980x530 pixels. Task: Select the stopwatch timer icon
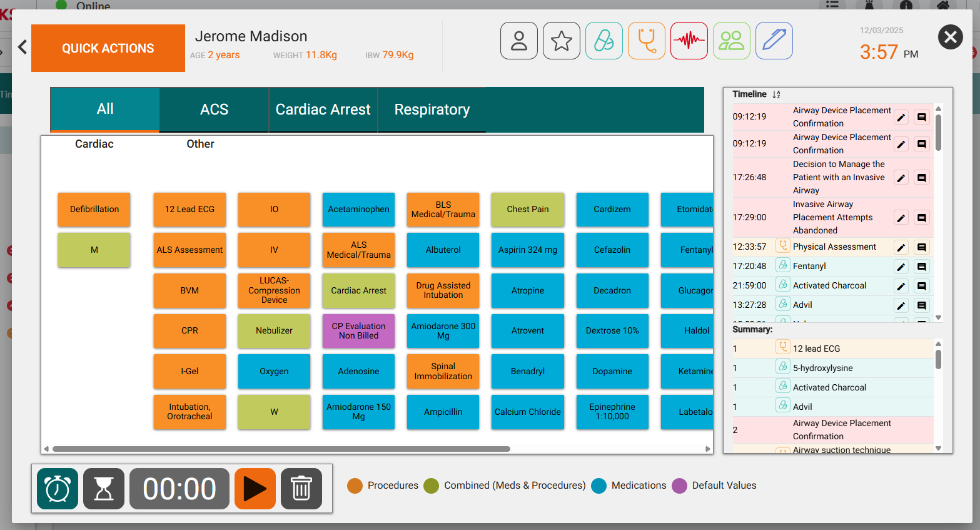(57, 488)
